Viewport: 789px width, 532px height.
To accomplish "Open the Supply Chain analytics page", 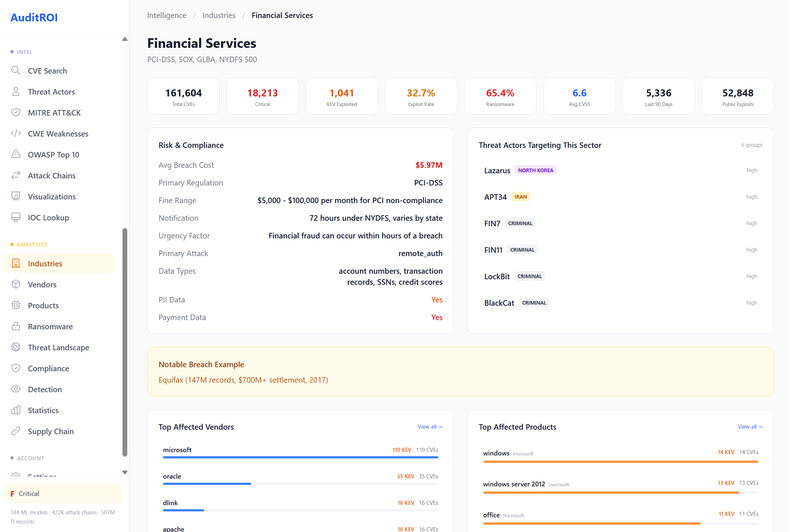I will tap(51, 431).
